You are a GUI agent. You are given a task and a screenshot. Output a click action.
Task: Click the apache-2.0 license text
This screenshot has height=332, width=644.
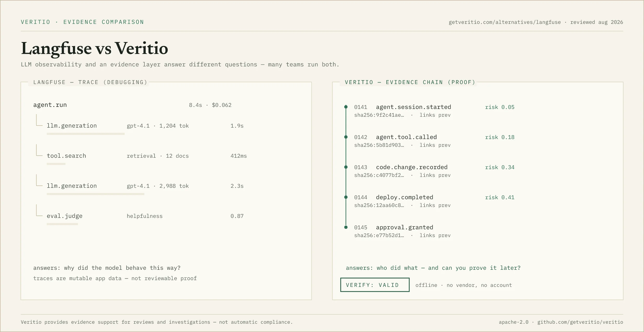coord(513,322)
